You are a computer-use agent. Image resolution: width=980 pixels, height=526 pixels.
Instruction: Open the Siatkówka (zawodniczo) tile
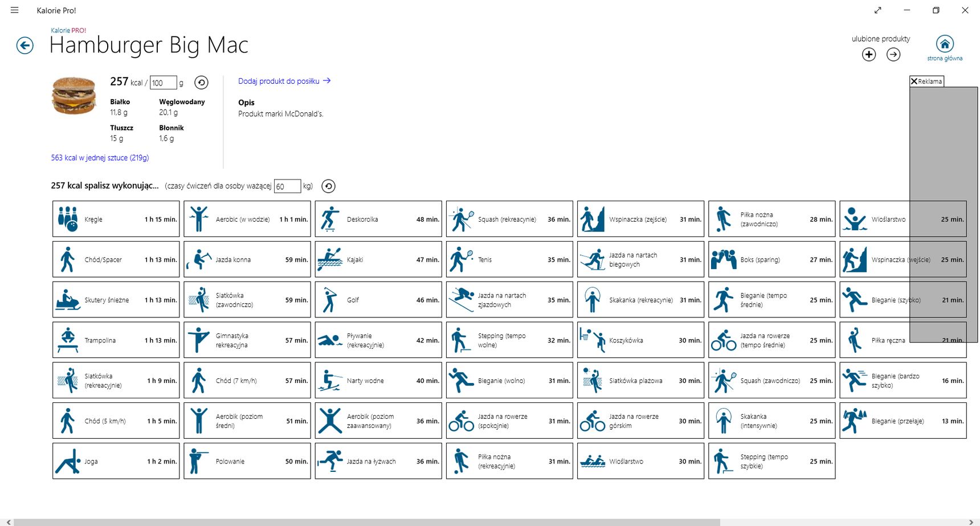(247, 300)
